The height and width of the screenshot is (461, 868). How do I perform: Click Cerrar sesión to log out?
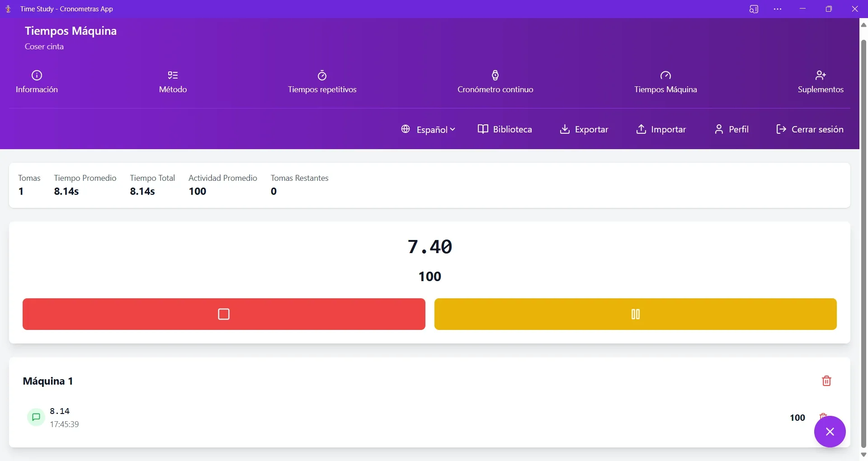[809, 129]
